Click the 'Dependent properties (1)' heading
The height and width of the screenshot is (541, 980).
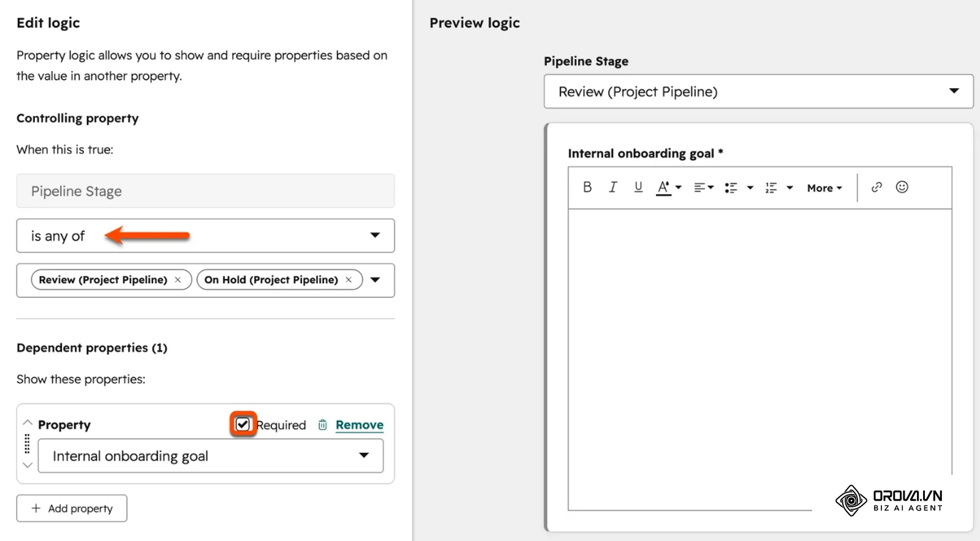[x=92, y=348]
